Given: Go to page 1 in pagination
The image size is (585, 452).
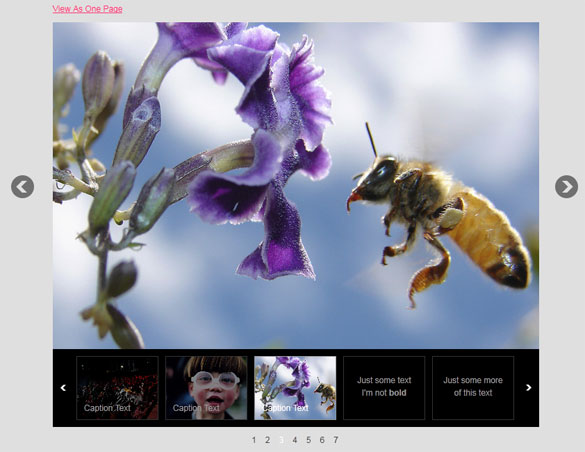Looking at the screenshot, I should pos(254,440).
